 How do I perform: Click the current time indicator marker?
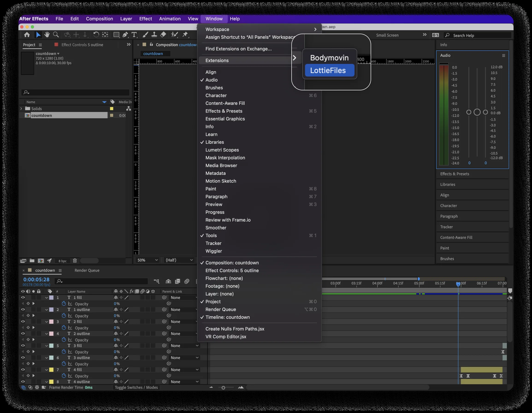[458, 284]
